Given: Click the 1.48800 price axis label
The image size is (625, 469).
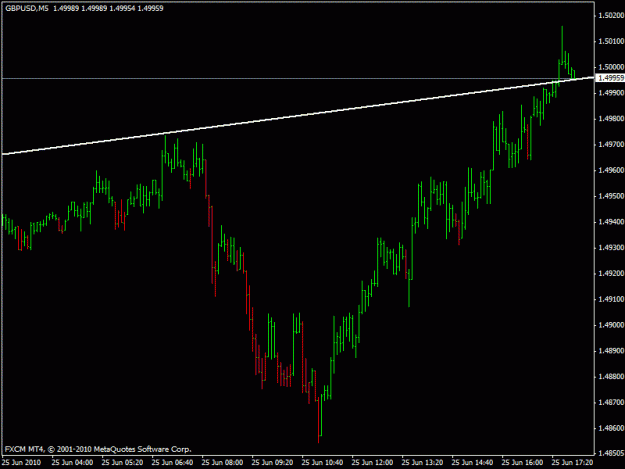Looking at the screenshot, I should [611, 377].
